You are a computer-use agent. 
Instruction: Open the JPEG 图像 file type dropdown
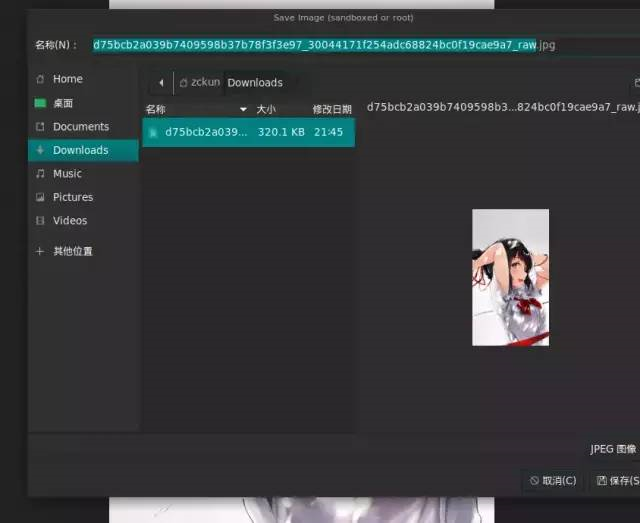click(x=614, y=449)
